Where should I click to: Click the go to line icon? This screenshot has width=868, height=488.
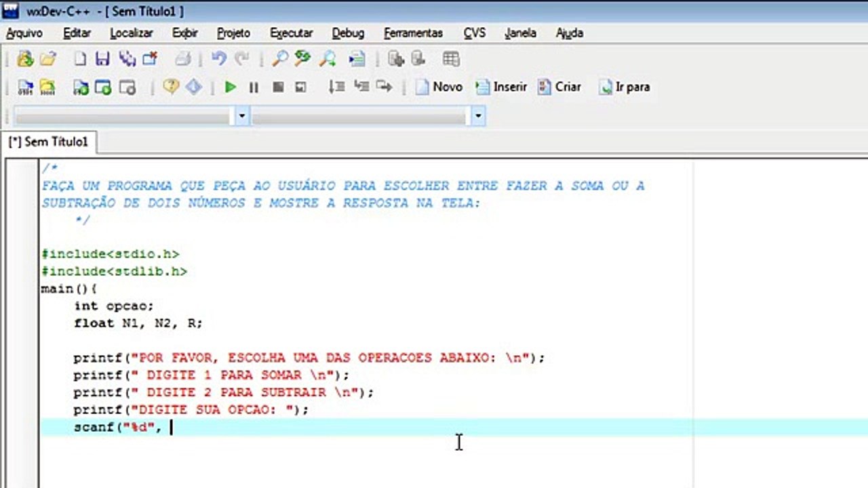point(357,59)
